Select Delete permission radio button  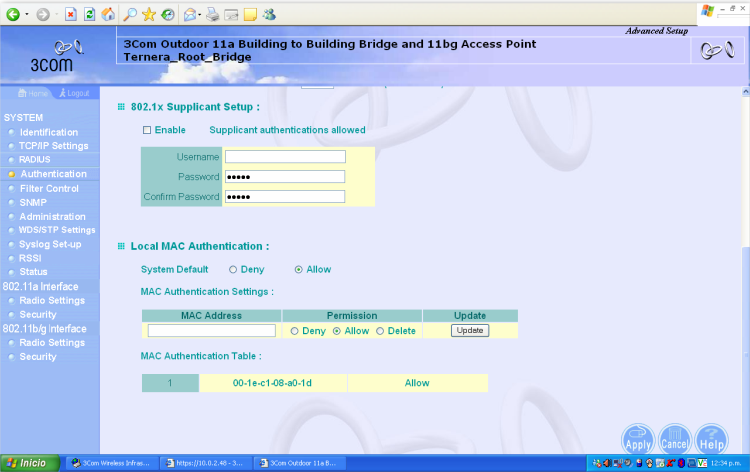(380, 331)
